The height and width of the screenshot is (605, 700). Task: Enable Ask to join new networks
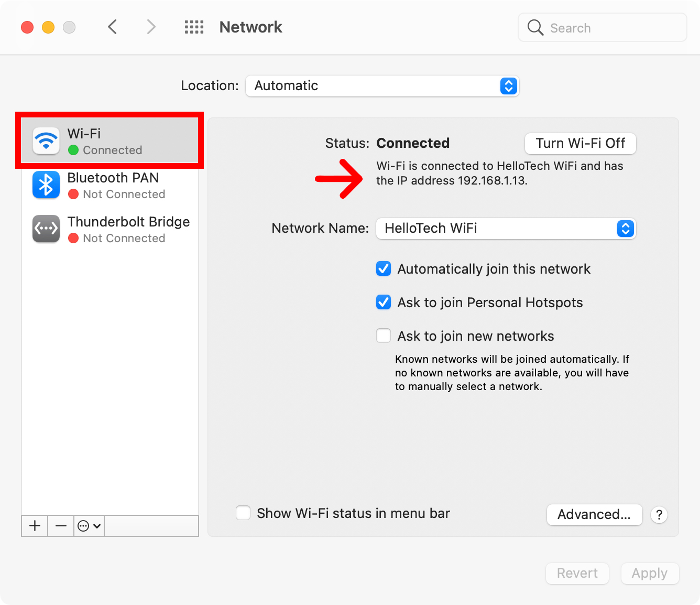point(384,336)
